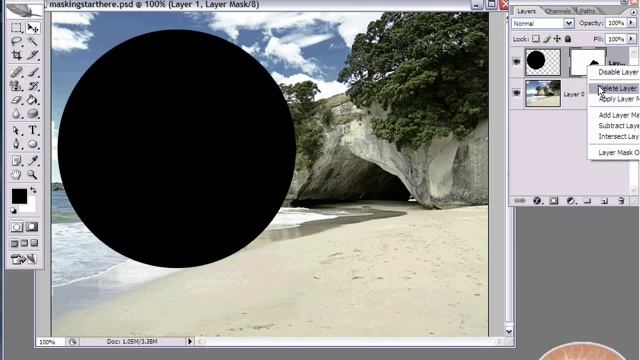Click the Create new layer icon
Screen dimensions: 640x360
tap(604, 201)
